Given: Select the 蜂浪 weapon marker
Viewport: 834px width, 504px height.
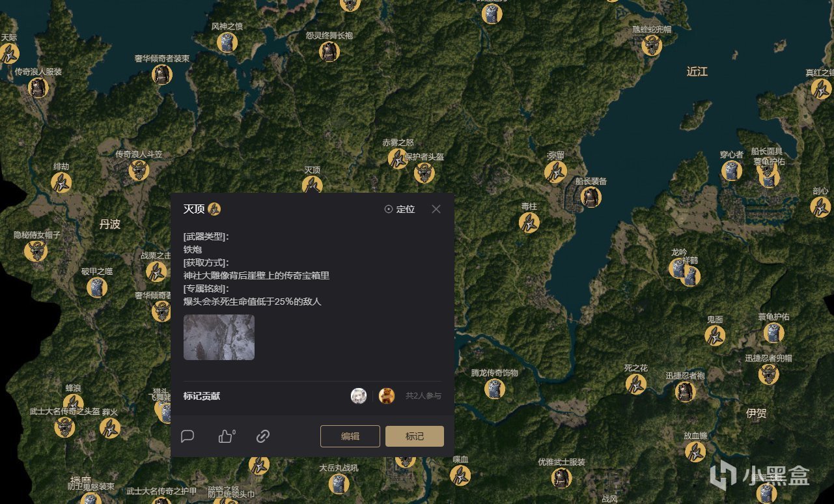Looking at the screenshot, I should click(73, 404).
